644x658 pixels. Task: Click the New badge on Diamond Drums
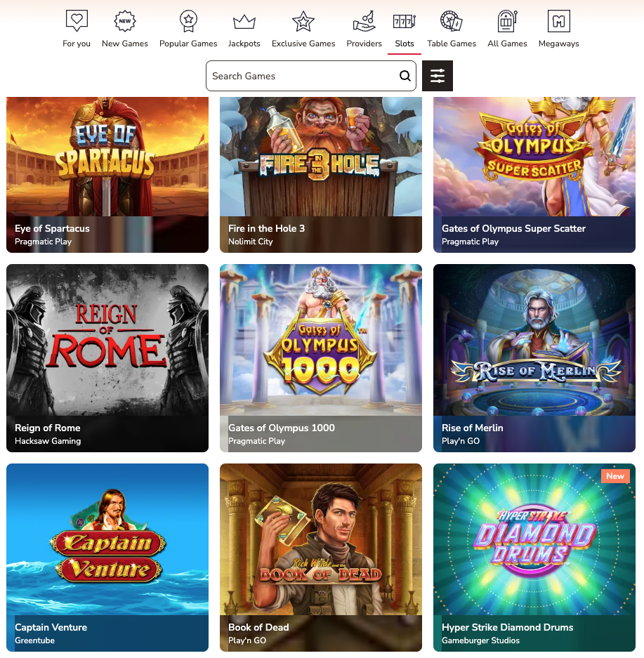click(x=615, y=476)
